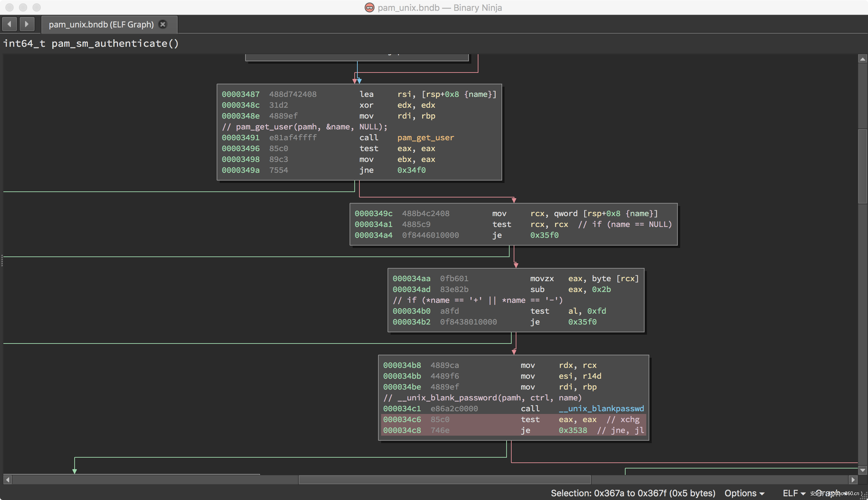Select the pam_unix.bndb (ELF Graph) tab
868x500 pixels.
point(101,24)
